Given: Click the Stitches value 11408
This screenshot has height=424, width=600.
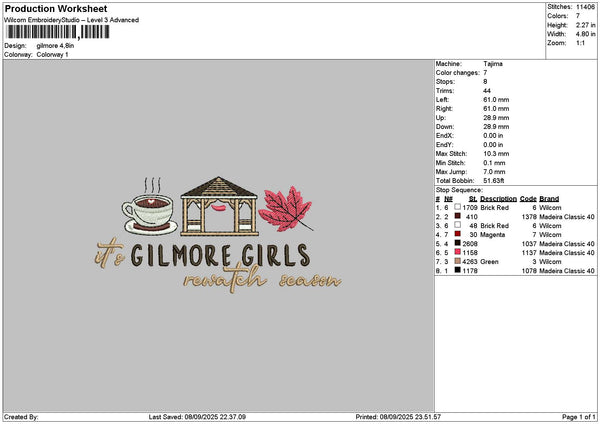Looking at the screenshot, I should click(585, 7).
